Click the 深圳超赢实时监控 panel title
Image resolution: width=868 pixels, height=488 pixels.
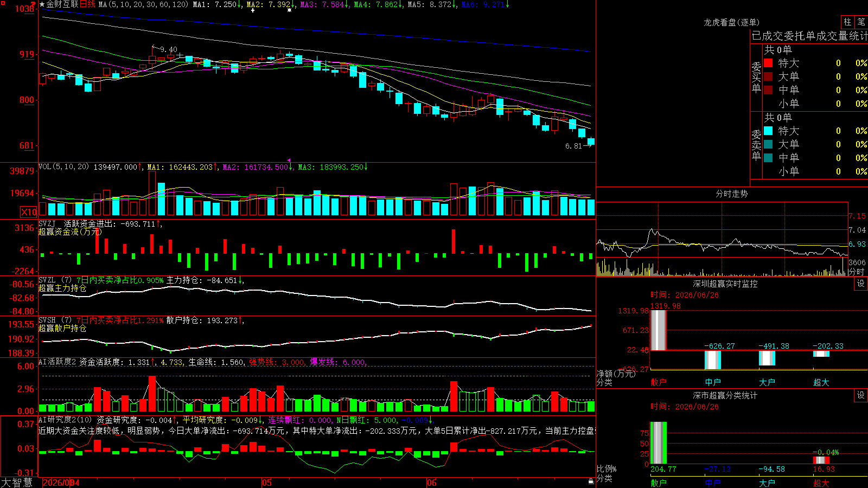[x=725, y=284]
